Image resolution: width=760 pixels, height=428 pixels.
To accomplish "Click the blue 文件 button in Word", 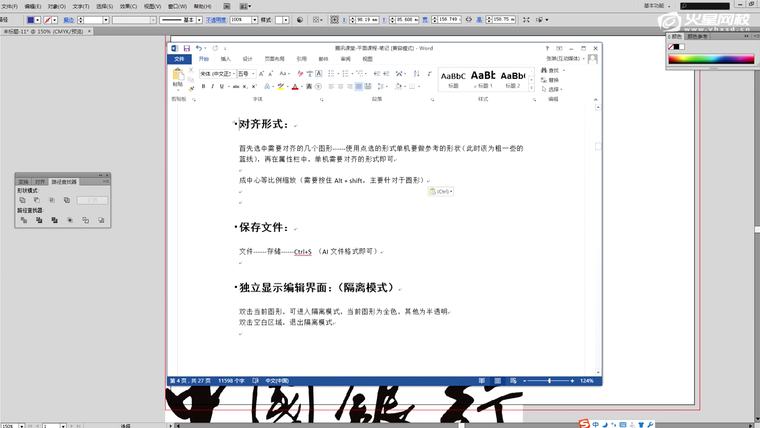I will coord(179,59).
